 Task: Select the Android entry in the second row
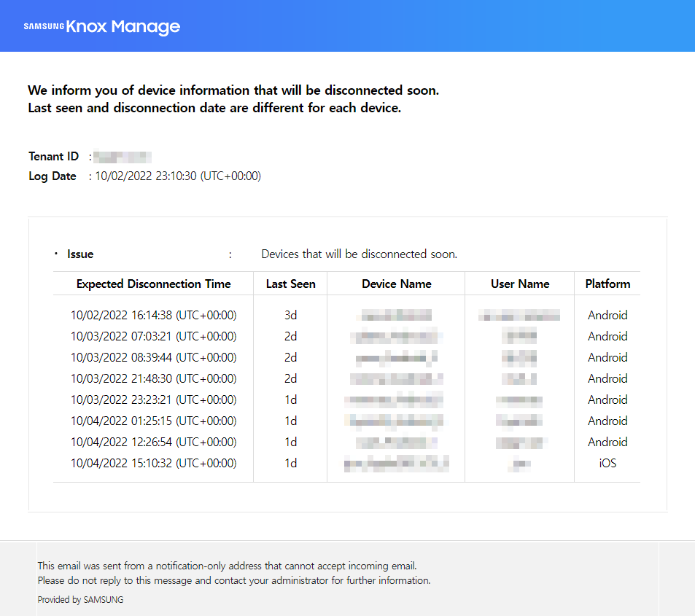(x=607, y=336)
